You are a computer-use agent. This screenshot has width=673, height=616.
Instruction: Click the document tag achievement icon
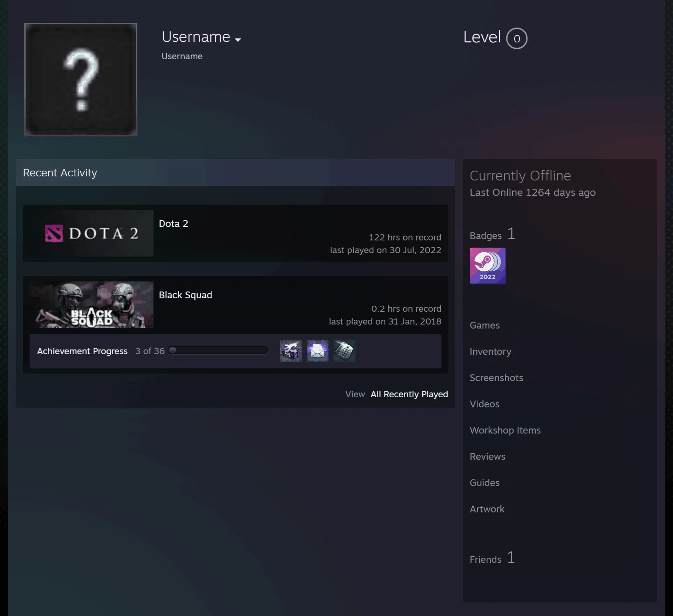tap(344, 351)
